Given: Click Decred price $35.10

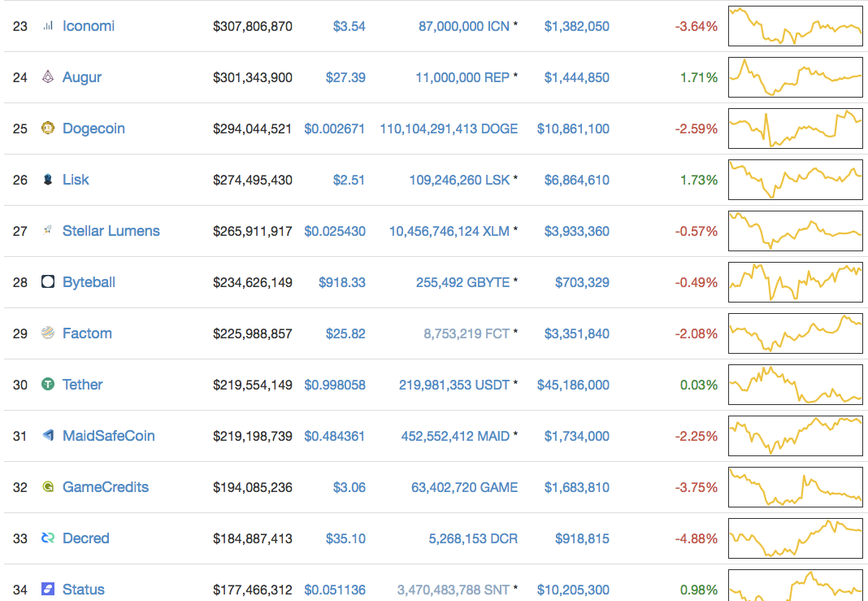Looking at the screenshot, I should pos(349,538).
